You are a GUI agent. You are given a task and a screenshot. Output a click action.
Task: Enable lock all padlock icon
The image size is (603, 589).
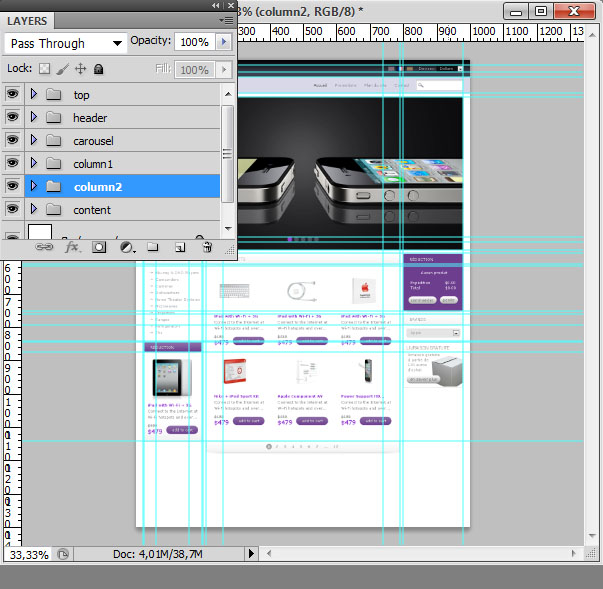[99, 69]
